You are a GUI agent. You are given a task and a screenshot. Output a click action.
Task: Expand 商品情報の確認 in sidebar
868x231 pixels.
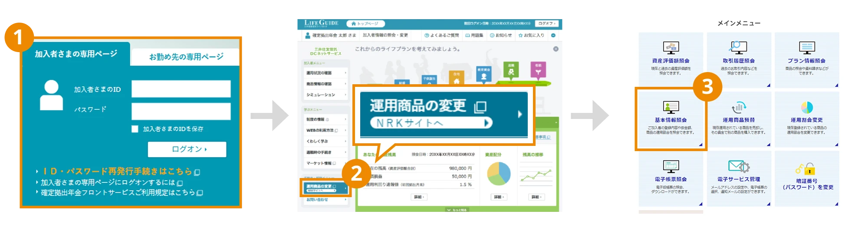[x=326, y=84]
